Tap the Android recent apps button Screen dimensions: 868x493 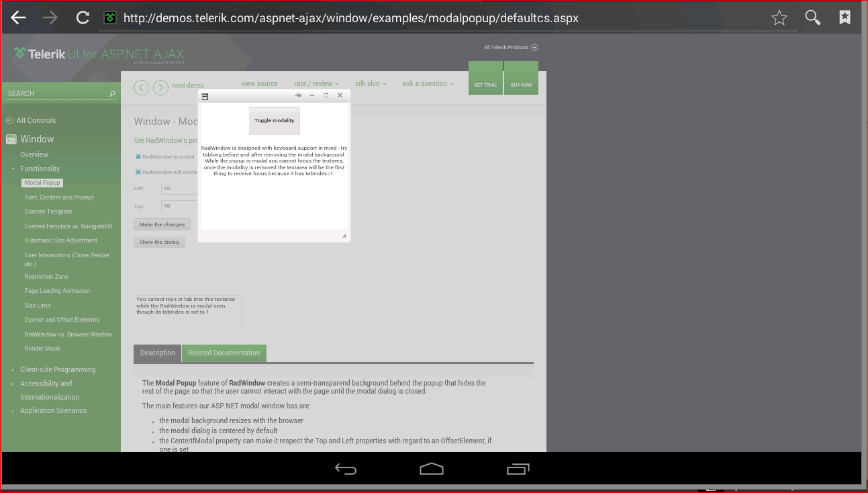[x=518, y=469]
